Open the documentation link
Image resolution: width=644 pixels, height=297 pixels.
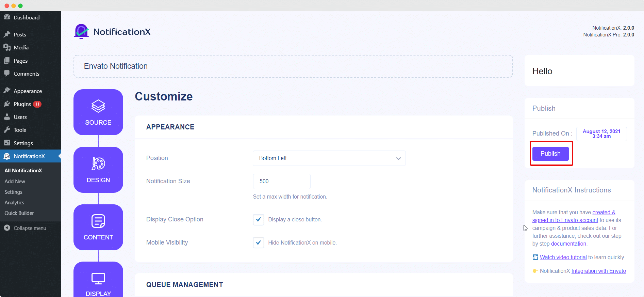(568, 244)
